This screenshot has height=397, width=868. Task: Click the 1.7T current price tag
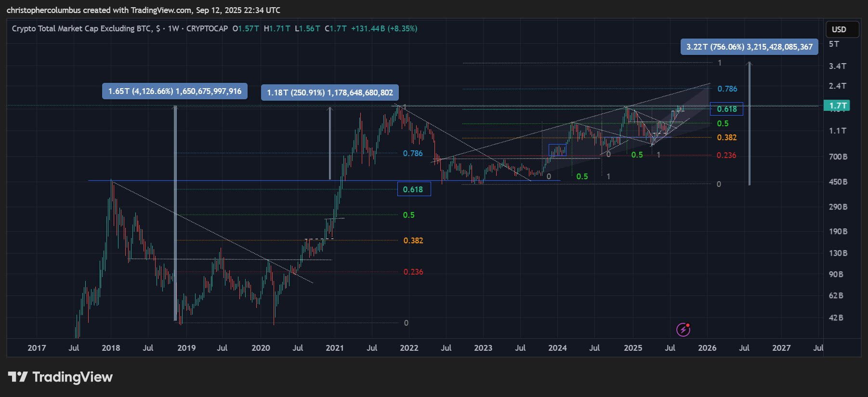tap(837, 106)
